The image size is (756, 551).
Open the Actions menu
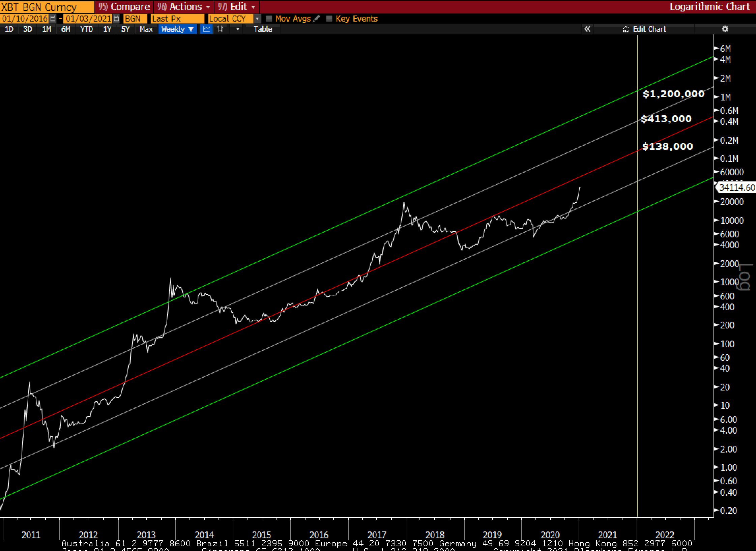[x=184, y=7]
